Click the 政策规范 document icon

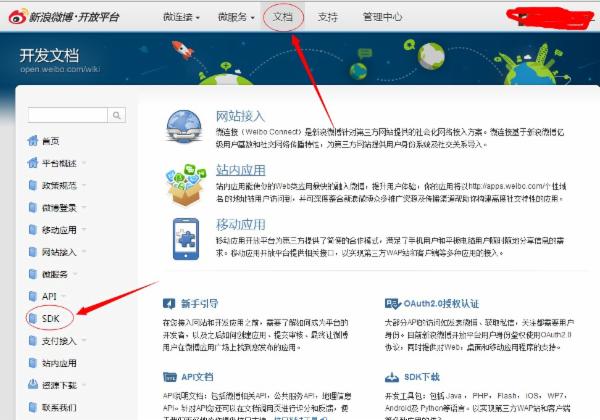pyautogui.click(x=33, y=185)
